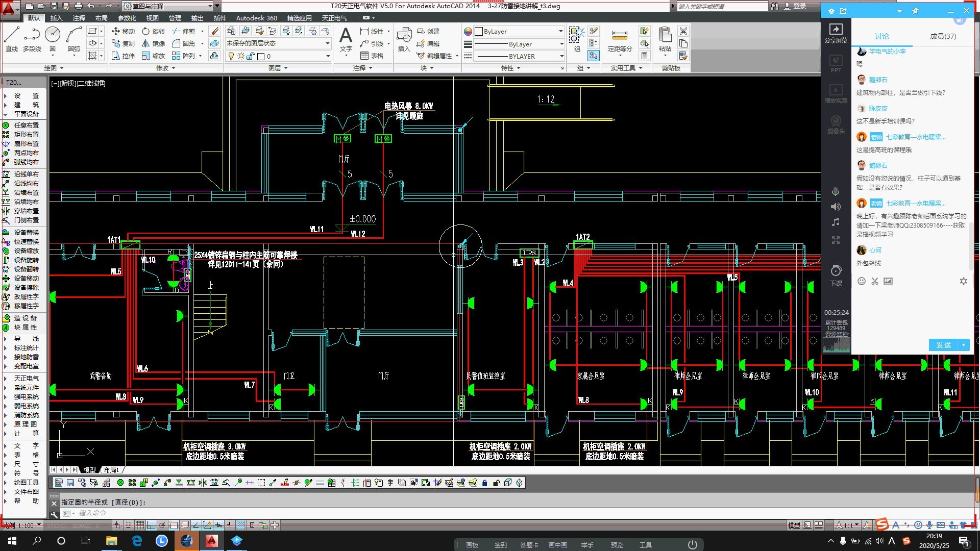Toggle the speaker volume in classroom sidebar

click(x=836, y=207)
